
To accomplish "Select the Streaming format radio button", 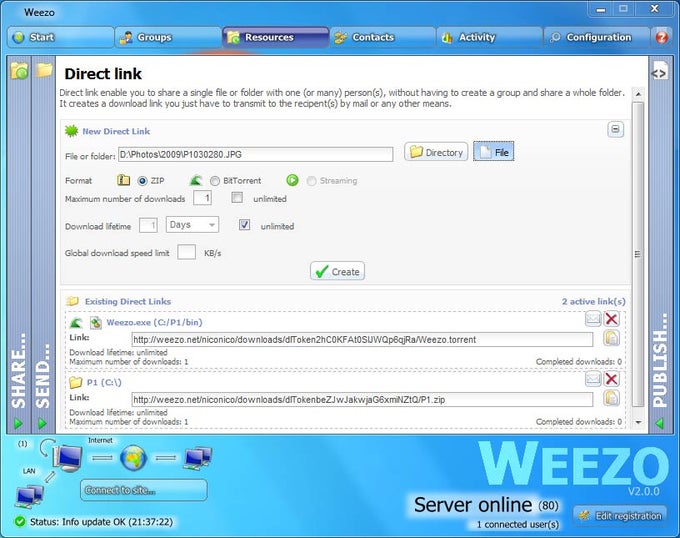I will coord(311,181).
